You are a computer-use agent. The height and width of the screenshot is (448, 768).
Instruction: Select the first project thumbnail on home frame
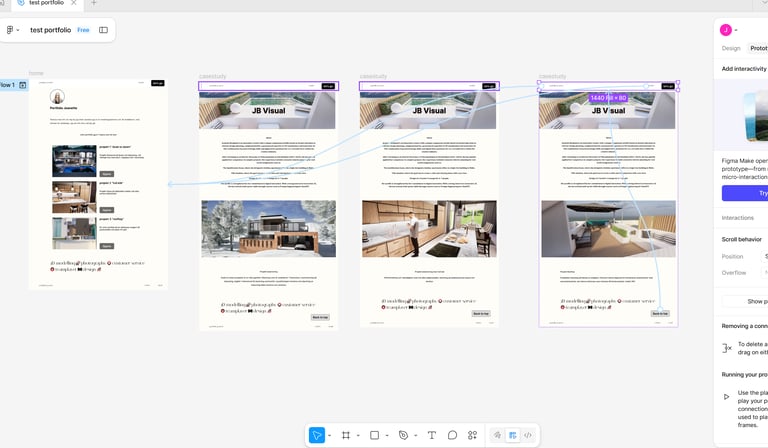coord(74,161)
